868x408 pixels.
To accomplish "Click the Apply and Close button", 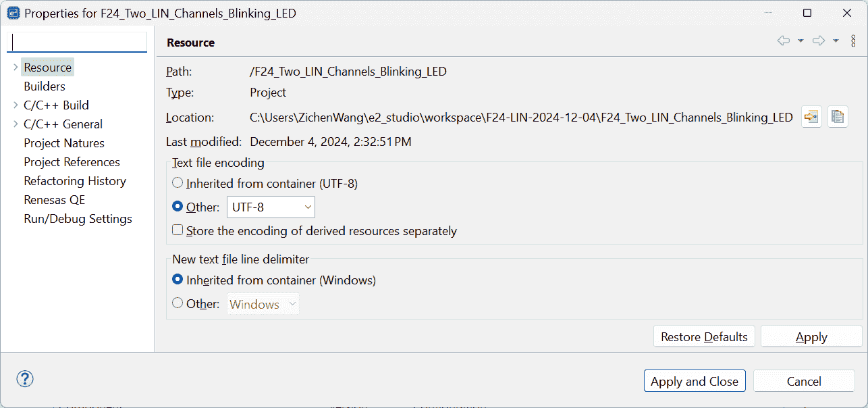I will pyautogui.click(x=695, y=381).
